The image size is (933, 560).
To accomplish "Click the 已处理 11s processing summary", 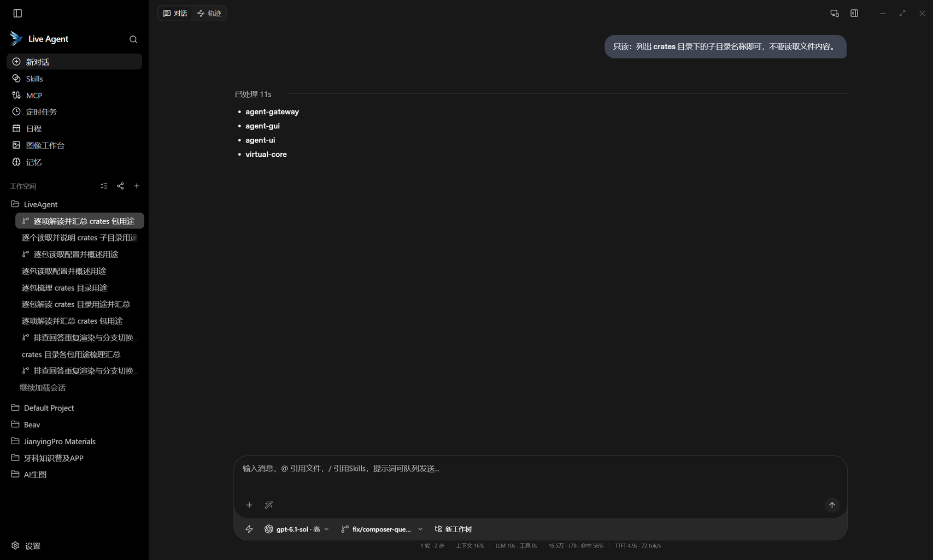I will tap(253, 94).
